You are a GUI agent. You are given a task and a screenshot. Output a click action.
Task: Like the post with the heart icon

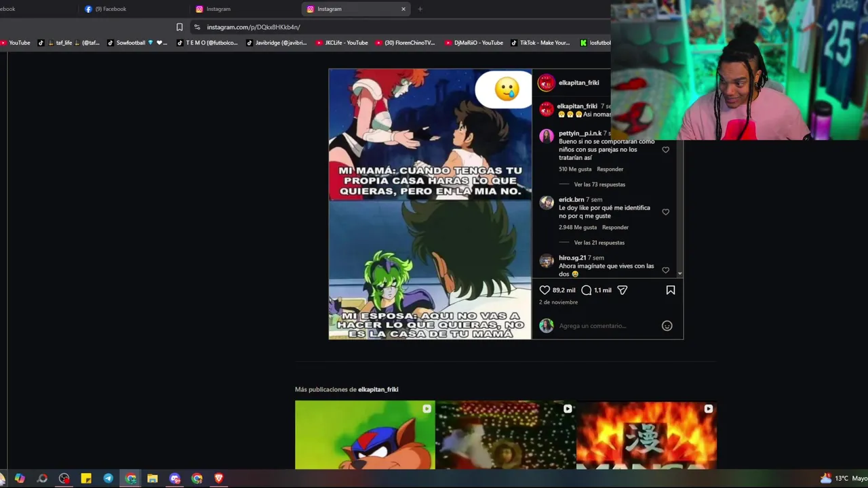(x=545, y=290)
